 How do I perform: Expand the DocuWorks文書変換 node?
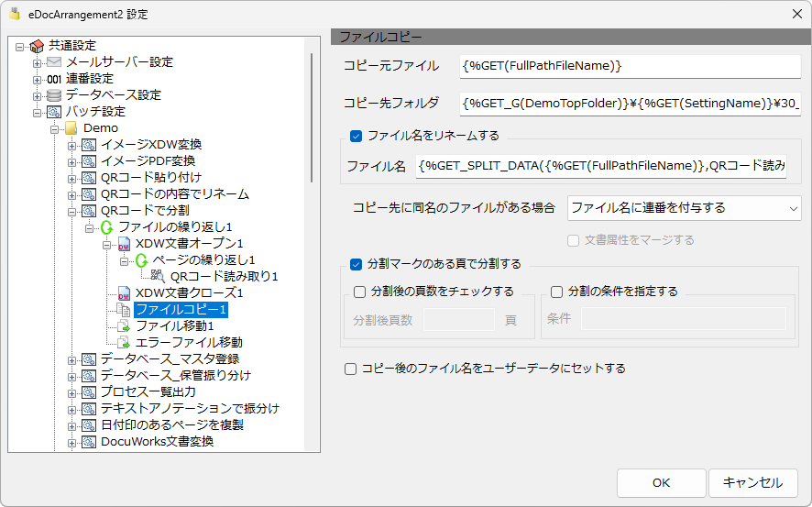(x=72, y=444)
